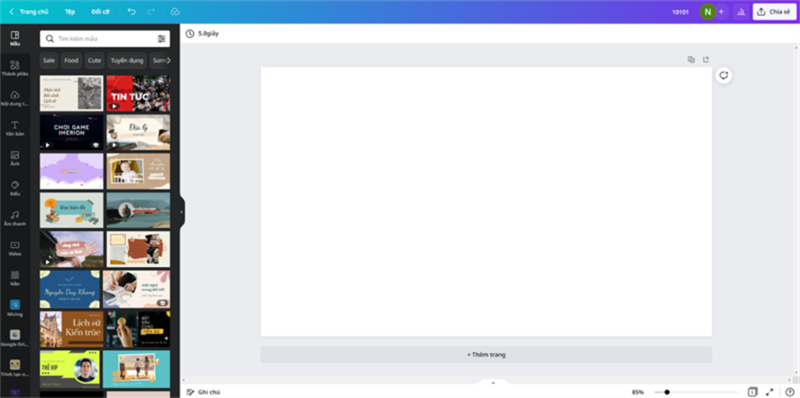Choose the Phân tích Bối cảnh Lịch sử template
The image size is (800, 398).
71,93
